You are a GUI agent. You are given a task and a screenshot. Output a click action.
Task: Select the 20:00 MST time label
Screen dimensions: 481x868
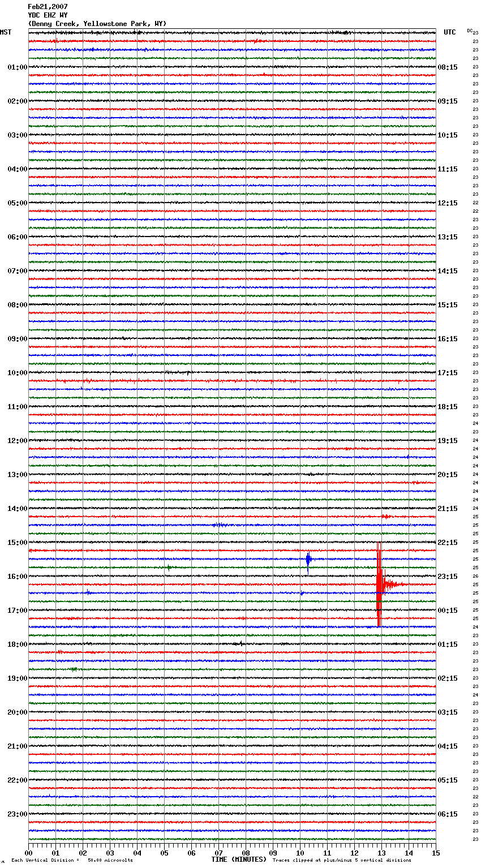[17, 712]
